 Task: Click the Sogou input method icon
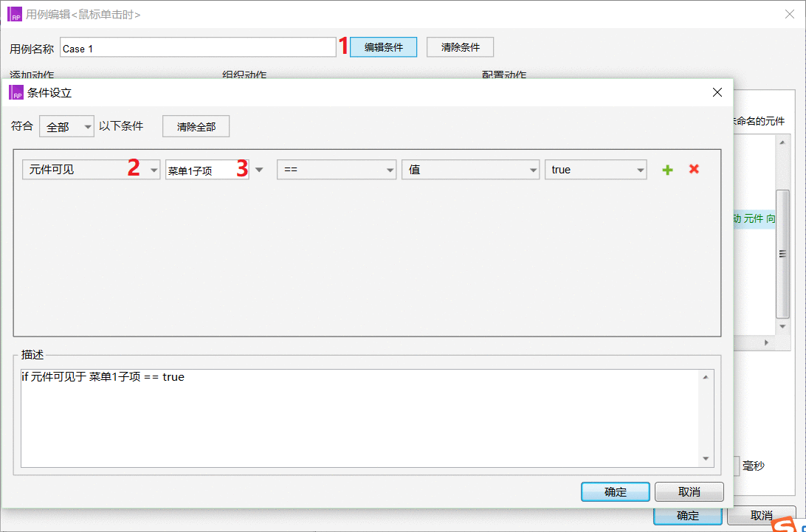click(x=784, y=525)
